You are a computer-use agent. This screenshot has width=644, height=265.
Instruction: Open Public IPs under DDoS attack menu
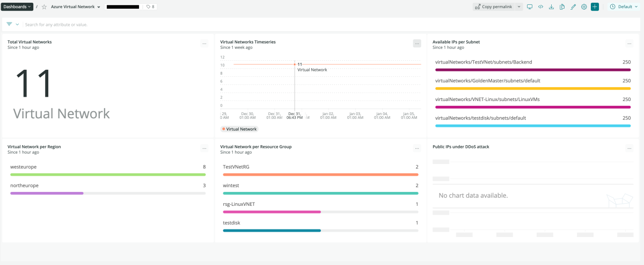(x=630, y=148)
